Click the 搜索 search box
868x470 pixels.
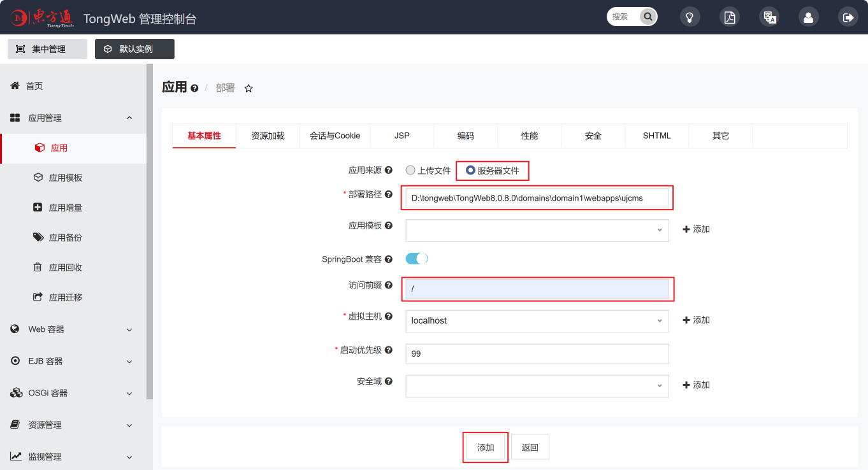(x=625, y=17)
